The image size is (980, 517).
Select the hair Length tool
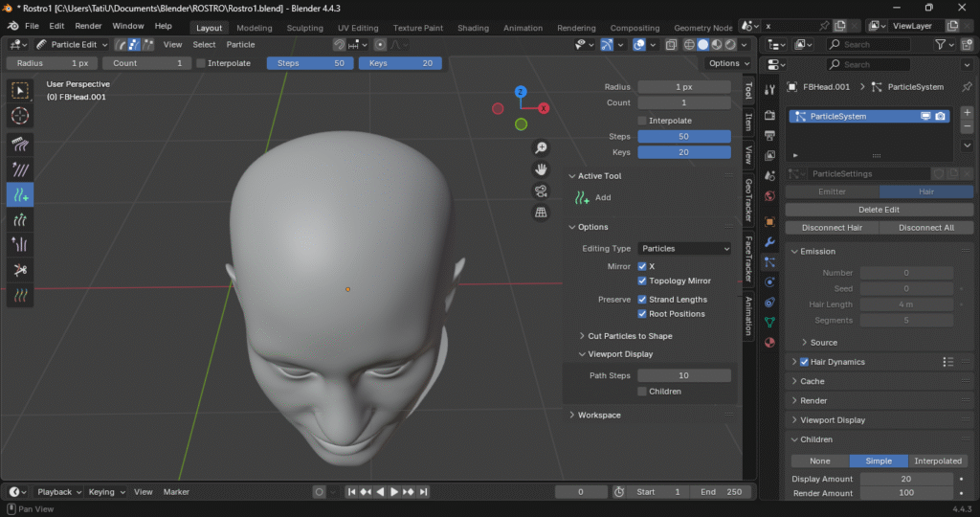(20, 220)
